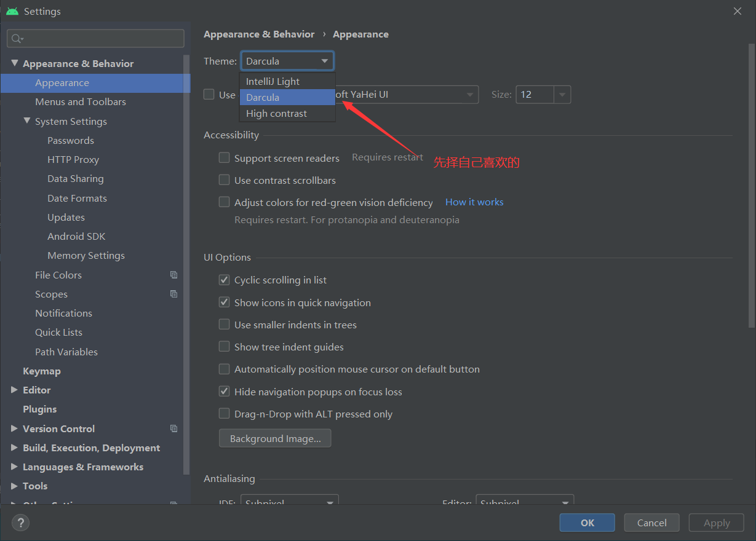This screenshot has height=541, width=756.
Task: Select Menus and Toolbars in tree
Action: click(x=81, y=101)
